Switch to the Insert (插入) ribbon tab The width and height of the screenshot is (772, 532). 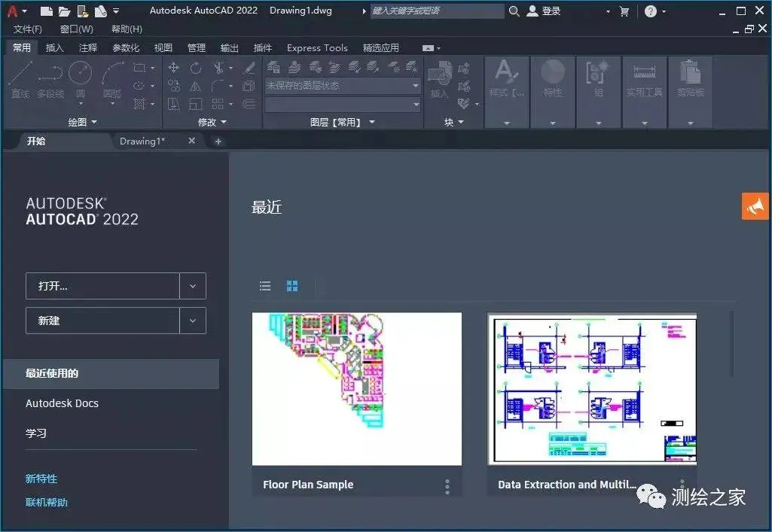(55, 47)
